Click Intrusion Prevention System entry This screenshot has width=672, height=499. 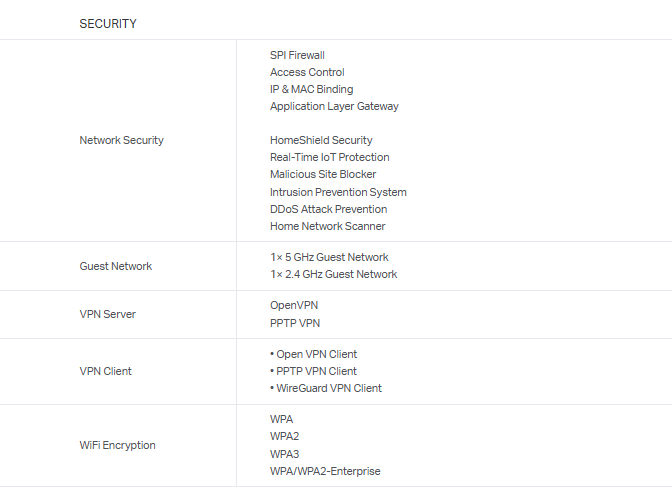pos(338,192)
